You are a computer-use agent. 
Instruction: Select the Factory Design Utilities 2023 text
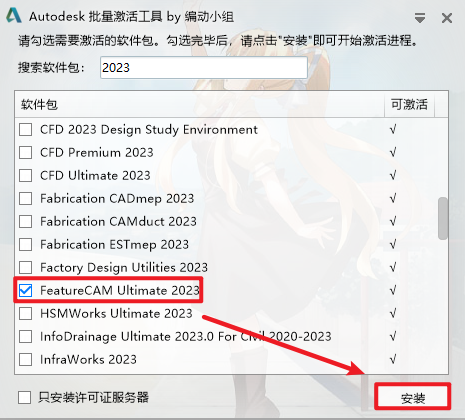click(x=124, y=268)
